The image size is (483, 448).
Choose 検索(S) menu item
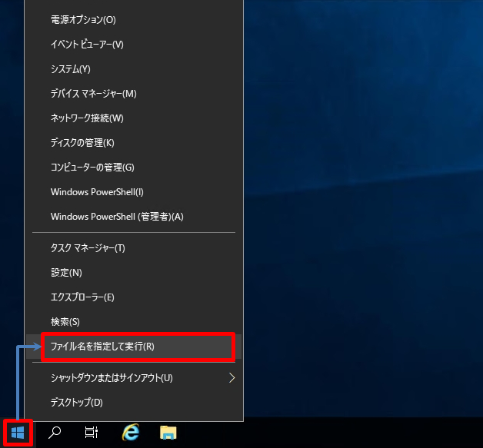coord(134,322)
